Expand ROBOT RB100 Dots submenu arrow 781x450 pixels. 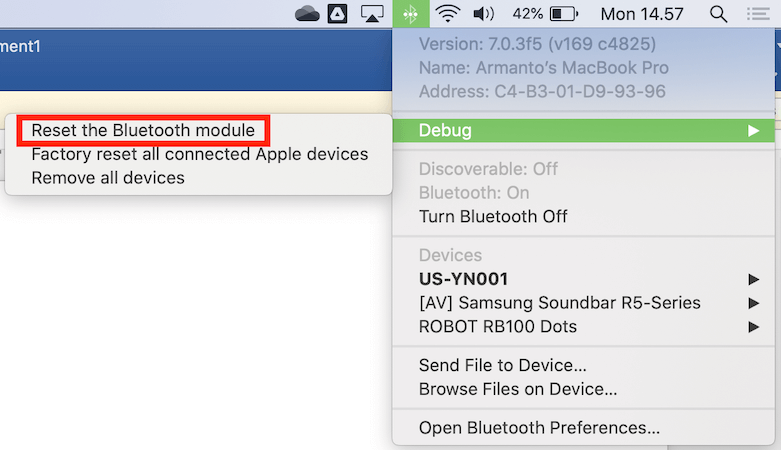(754, 327)
